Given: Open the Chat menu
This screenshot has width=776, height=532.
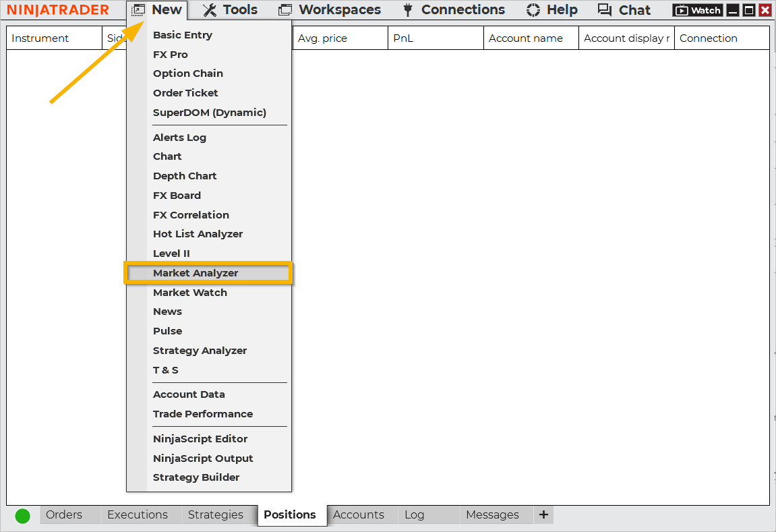Looking at the screenshot, I should [624, 10].
